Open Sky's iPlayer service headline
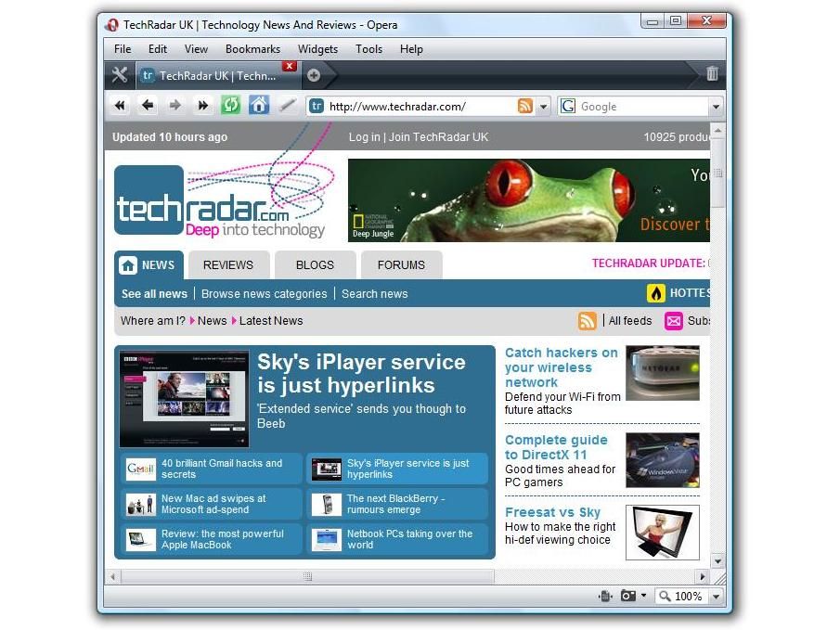Viewport: 840px width, 630px height. click(x=361, y=373)
